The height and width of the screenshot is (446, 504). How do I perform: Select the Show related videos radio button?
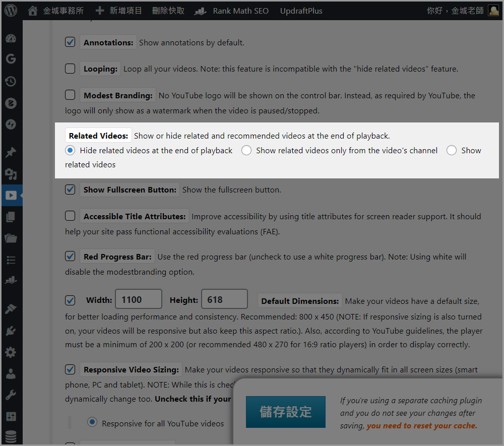click(451, 150)
